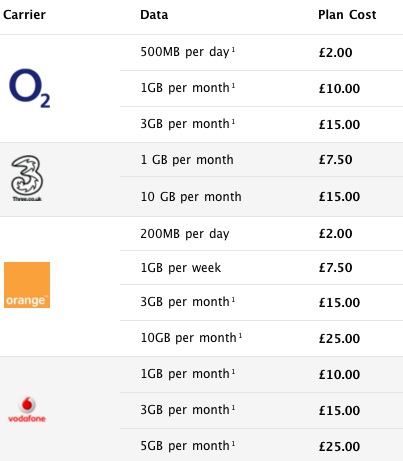This screenshot has width=403, height=461.
Task: Select O2's 3GB per month plan
Action: [x=261, y=124]
